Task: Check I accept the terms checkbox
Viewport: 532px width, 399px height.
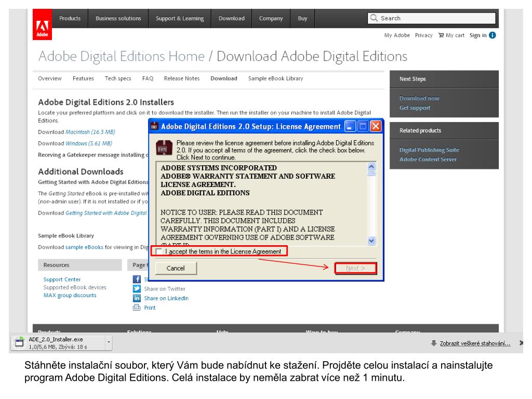Action: tap(159, 251)
